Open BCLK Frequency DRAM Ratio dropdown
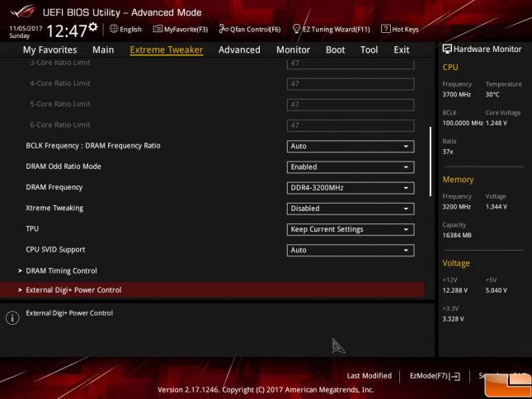Image resolution: width=532 pixels, height=399 pixels. pyautogui.click(x=351, y=147)
